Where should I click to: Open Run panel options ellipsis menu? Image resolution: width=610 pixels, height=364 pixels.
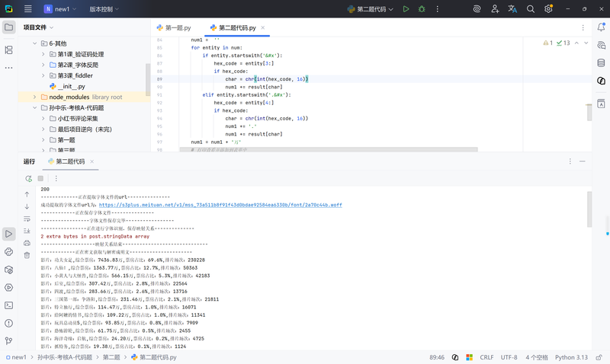pyautogui.click(x=570, y=161)
